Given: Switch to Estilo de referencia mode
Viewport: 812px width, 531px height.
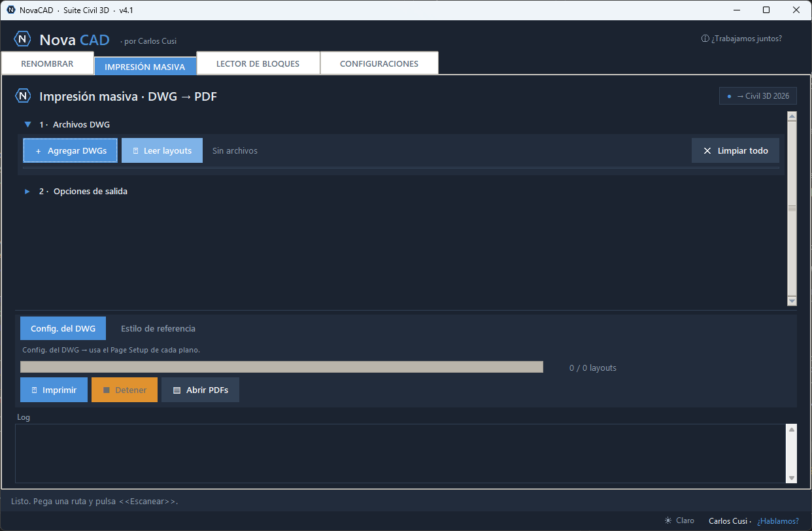Looking at the screenshot, I should coord(158,328).
